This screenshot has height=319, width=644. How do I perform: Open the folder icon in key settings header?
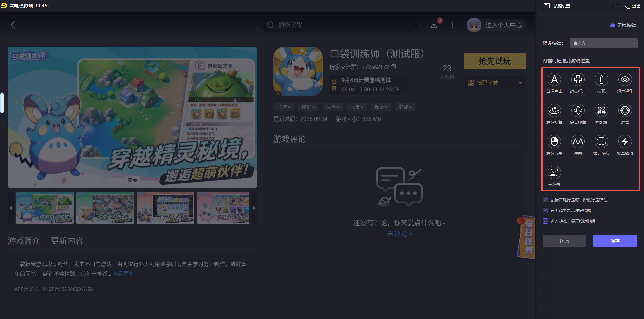615,6
